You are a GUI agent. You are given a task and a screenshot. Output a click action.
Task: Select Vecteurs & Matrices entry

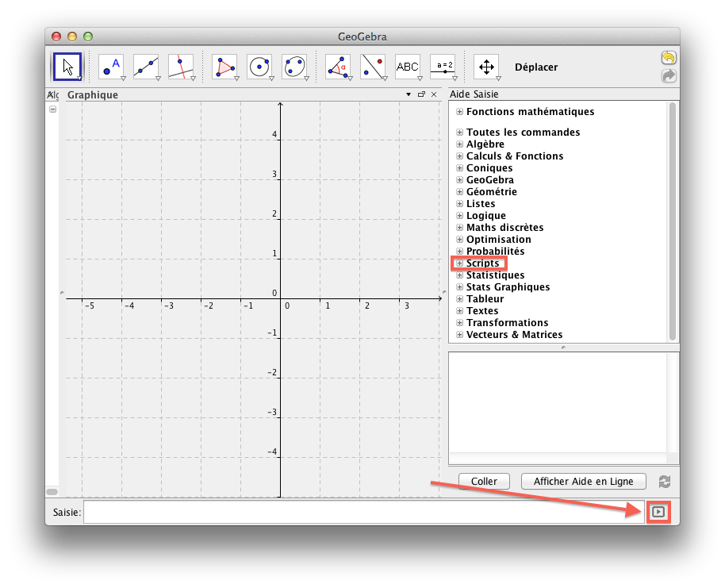click(514, 335)
